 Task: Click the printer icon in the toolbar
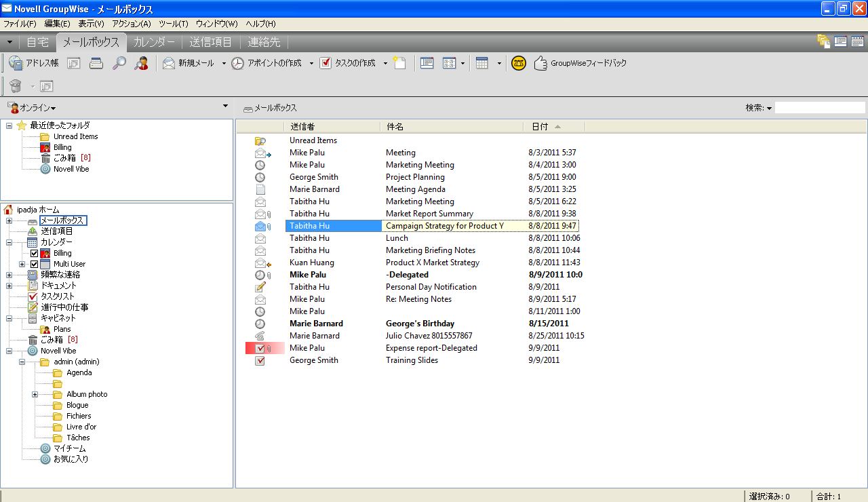(96, 63)
